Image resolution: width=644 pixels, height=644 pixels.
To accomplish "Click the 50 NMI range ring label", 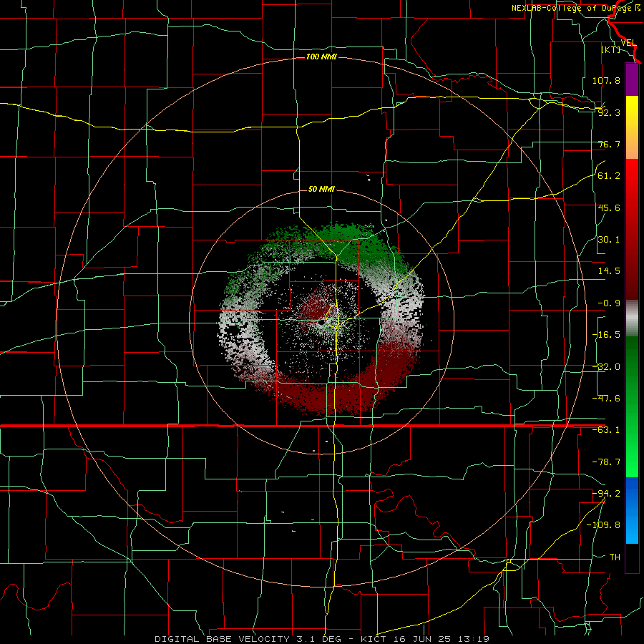I will point(321,189).
